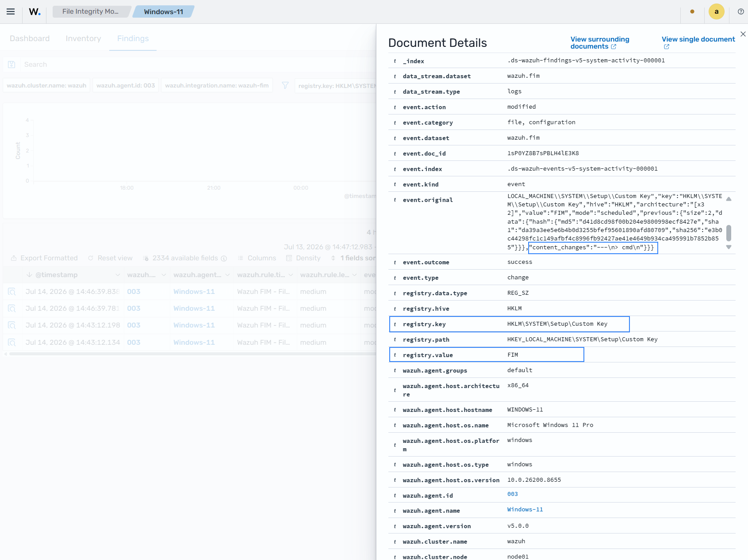Viewport: 748px width, 560px height.
Task: Click the event.original scroll up arrow
Action: coord(729,199)
